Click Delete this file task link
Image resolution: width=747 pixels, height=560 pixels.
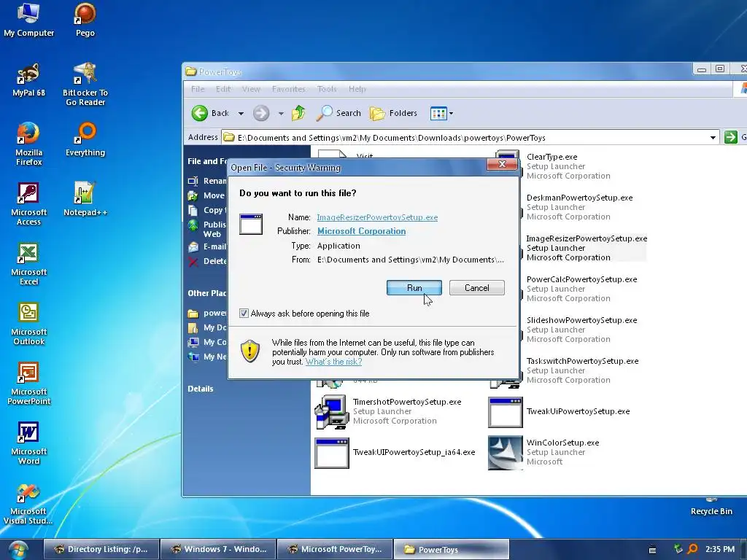click(207, 261)
